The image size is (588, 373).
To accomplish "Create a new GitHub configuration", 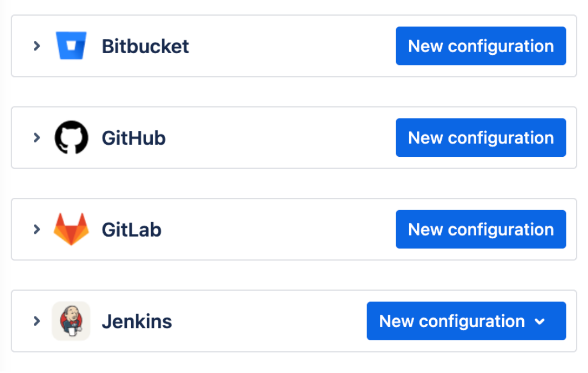I will click(481, 137).
